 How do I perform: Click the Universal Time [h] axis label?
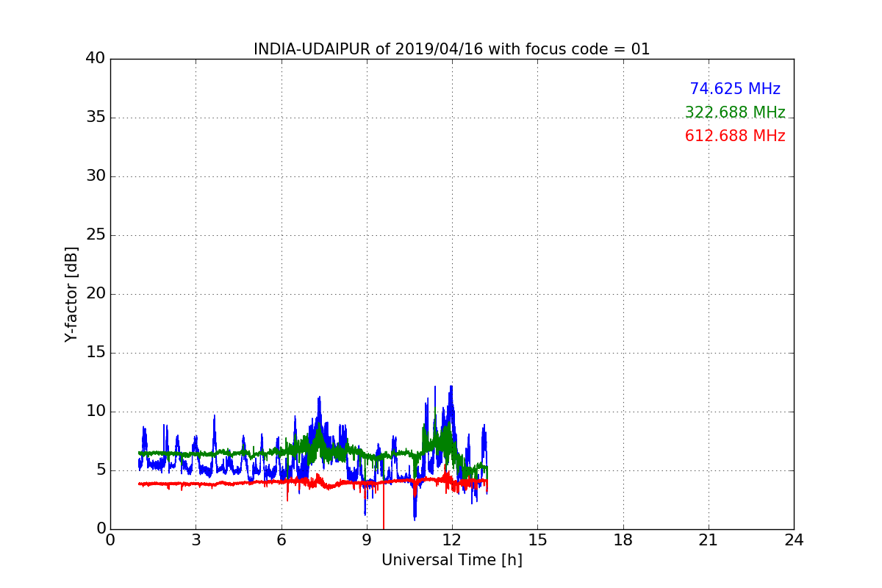452,560
